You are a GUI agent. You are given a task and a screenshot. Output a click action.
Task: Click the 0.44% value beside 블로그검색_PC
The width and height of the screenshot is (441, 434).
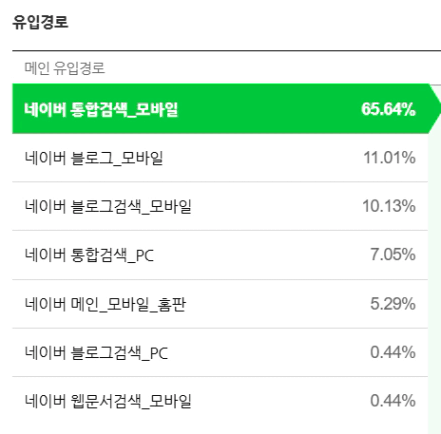(x=393, y=352)
